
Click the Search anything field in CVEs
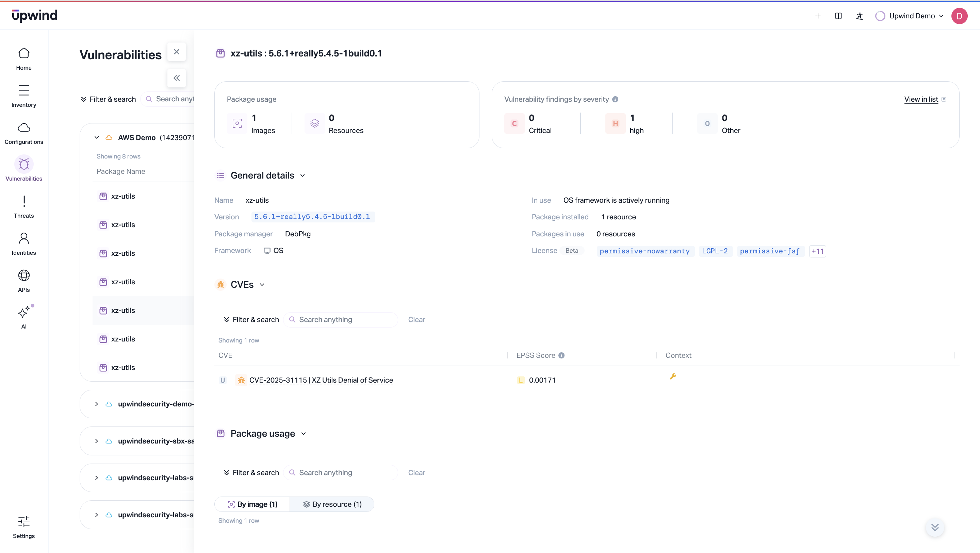pos(341,319)
